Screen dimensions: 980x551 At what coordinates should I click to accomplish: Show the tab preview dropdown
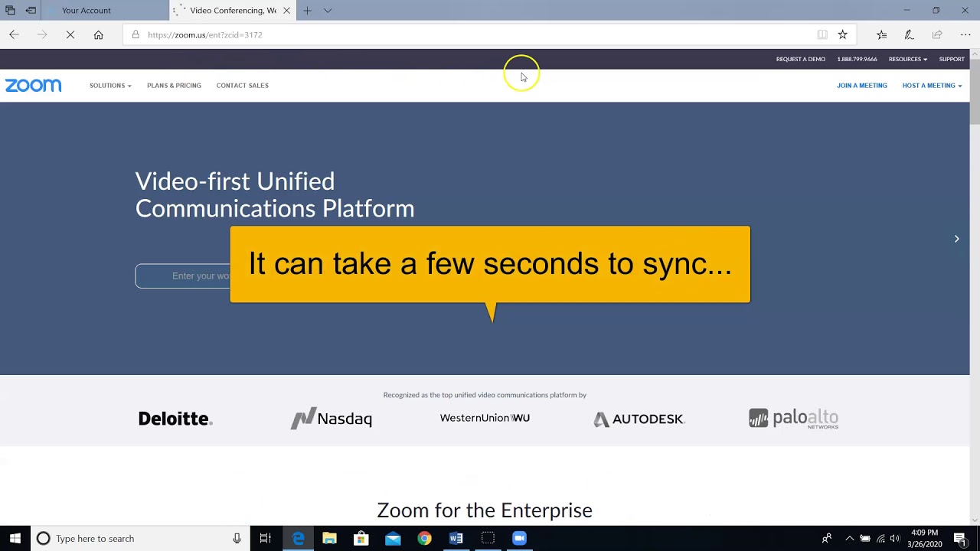[x=328, y=11]
